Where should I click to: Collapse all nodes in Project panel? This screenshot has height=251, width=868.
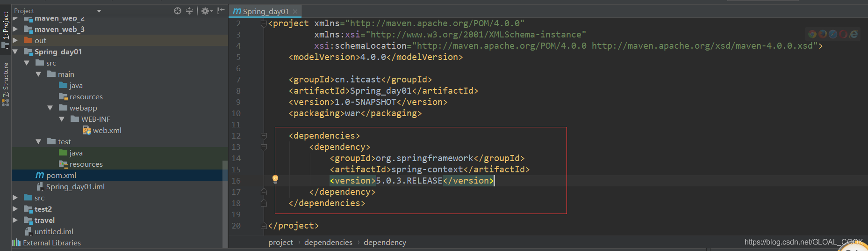pos(189,11)
